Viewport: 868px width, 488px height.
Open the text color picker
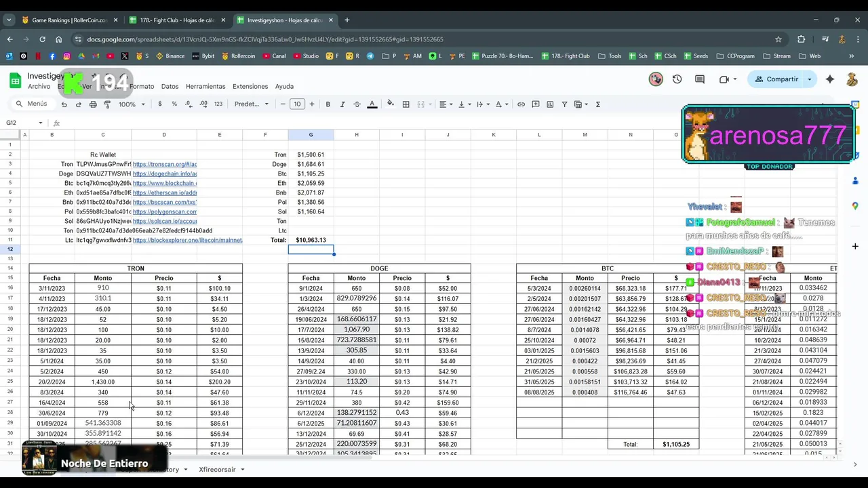click(x=372, y=104)
